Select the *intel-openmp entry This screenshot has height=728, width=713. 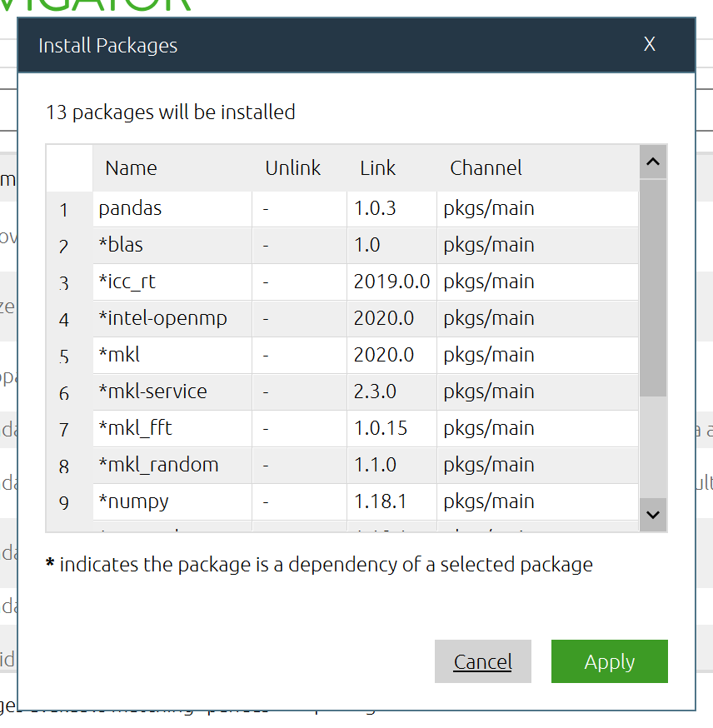click(162, 318)
